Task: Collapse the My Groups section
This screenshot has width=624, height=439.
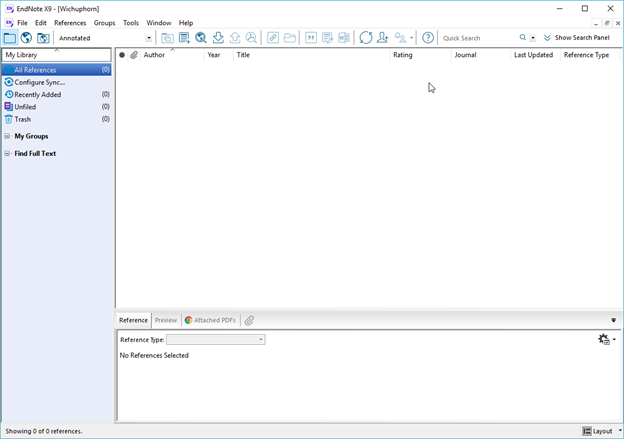Action: tap(8, 136)
